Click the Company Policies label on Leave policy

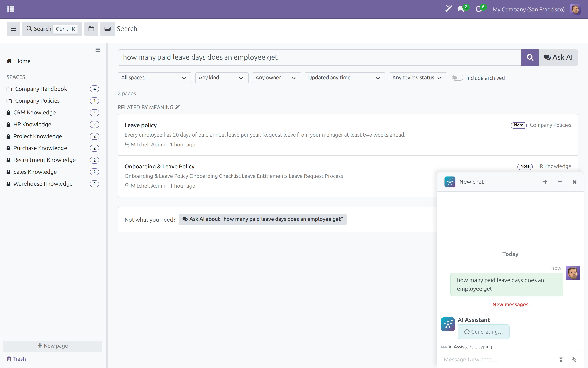pyautogui.click(x=550, y=125)
